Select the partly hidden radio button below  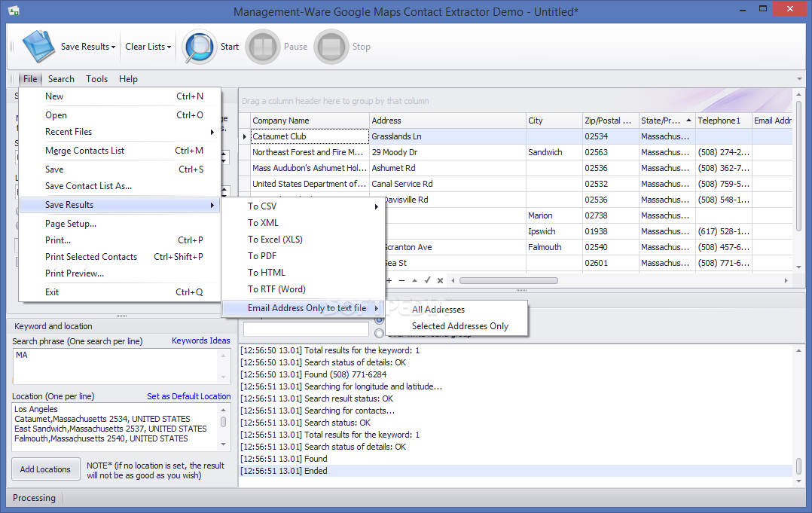[379, 334]
